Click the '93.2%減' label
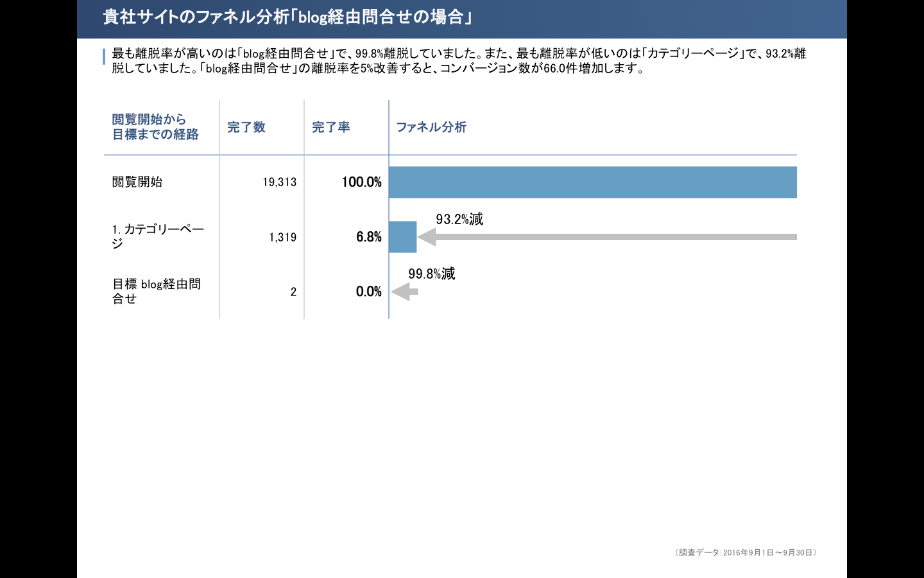The image size is (924, 578). (x=459, y=219)
